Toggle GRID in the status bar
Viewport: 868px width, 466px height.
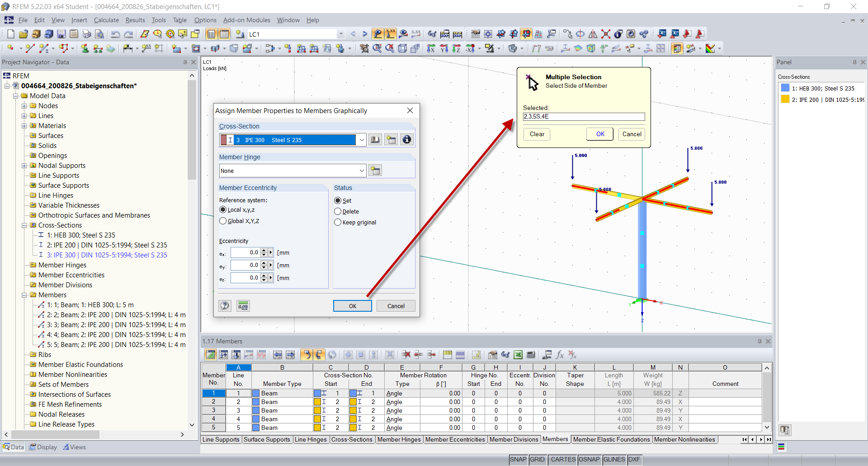pyautogui.click(x=537, y=460)
